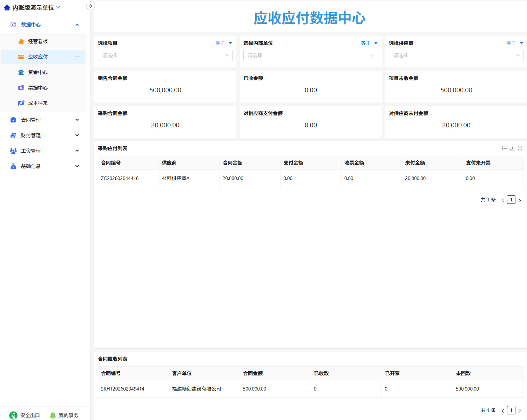
Task: Click contract number SRHT202602049414
Action: [x=123, y=389]
